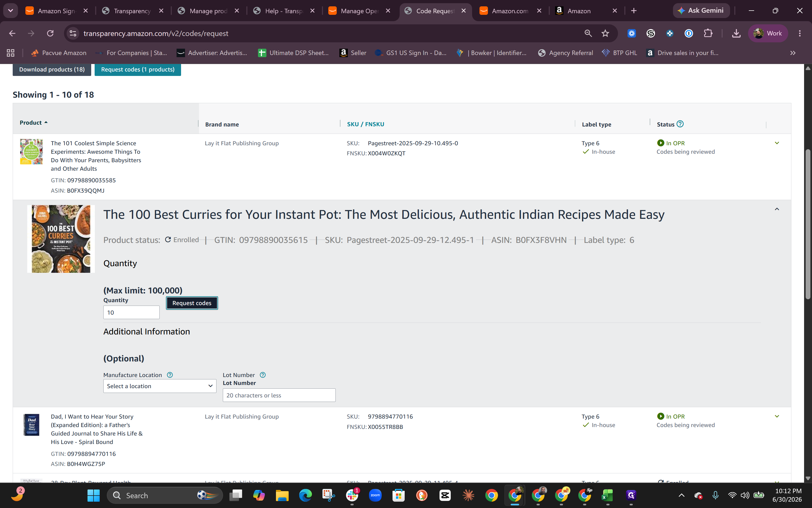
Task: Show more bookmarks overflow chevron
Action: pos(793,53)
